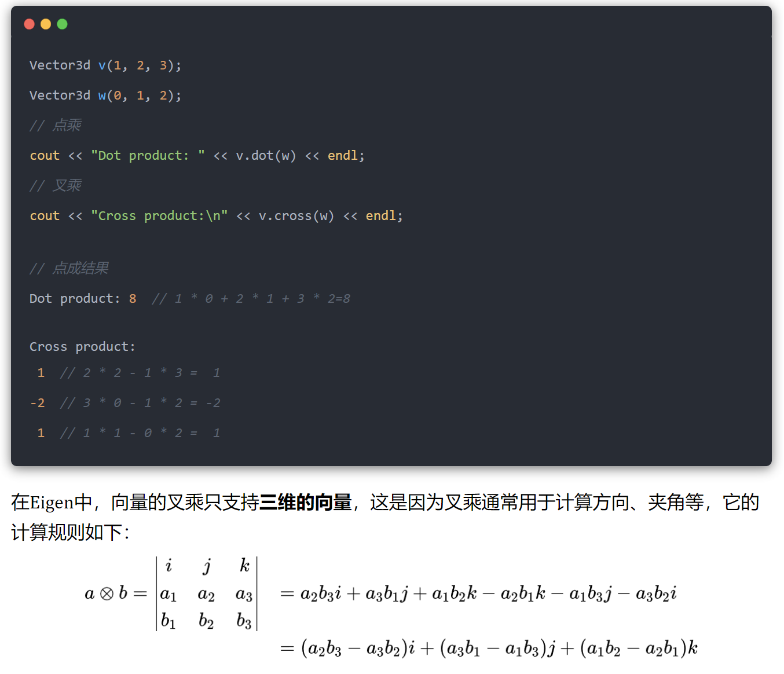Viewport: 784px width, 674px height.
Task: Click 'endl;' in the Cross product line
Action: pyautogui.click(x=384, y=216)
